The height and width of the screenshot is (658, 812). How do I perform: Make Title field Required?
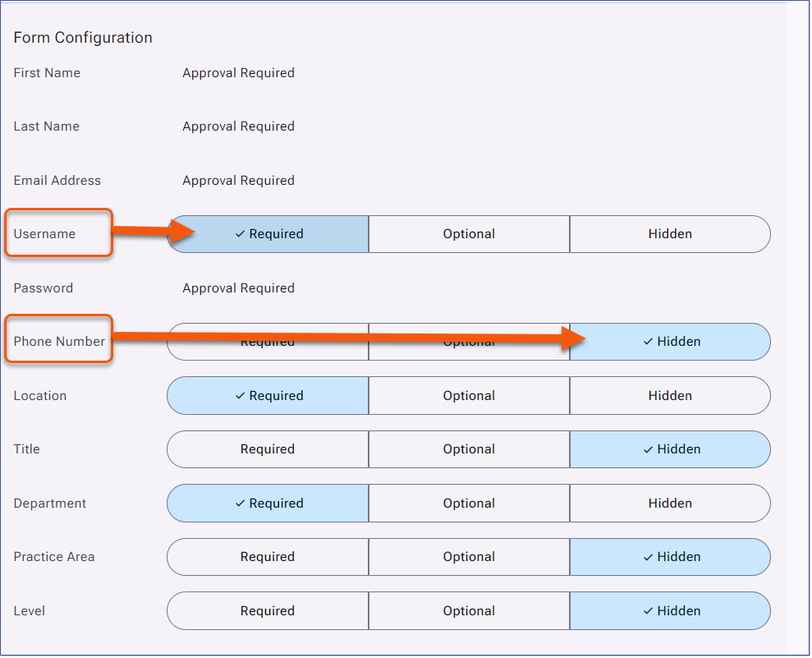[x=268, y=449]
